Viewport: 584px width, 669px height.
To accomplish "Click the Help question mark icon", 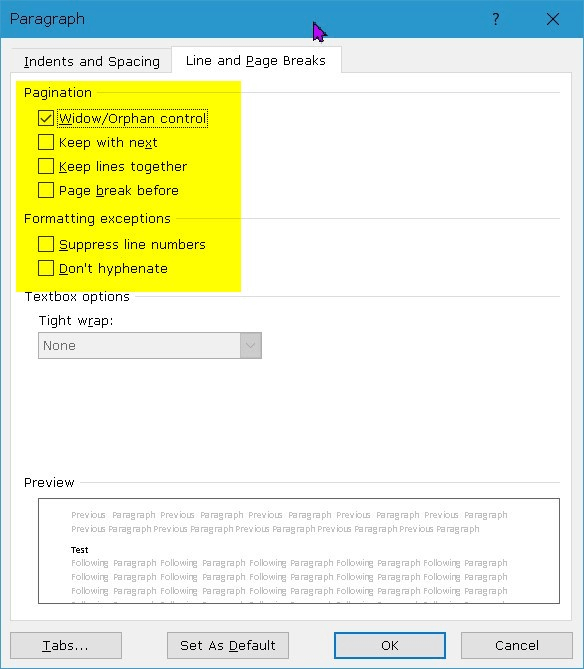I will click(x=496, y=19).
